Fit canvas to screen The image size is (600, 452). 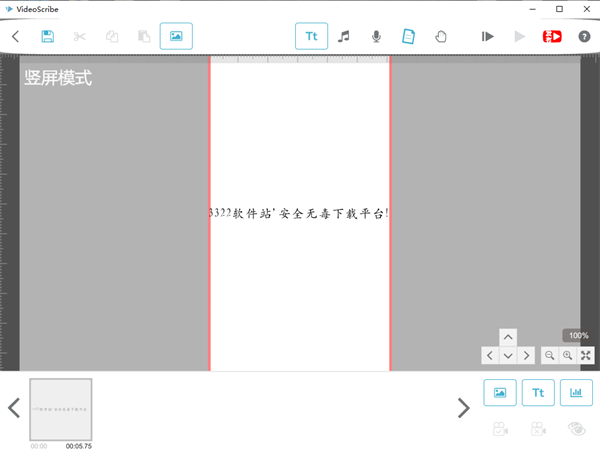click(x=585, y=355)
